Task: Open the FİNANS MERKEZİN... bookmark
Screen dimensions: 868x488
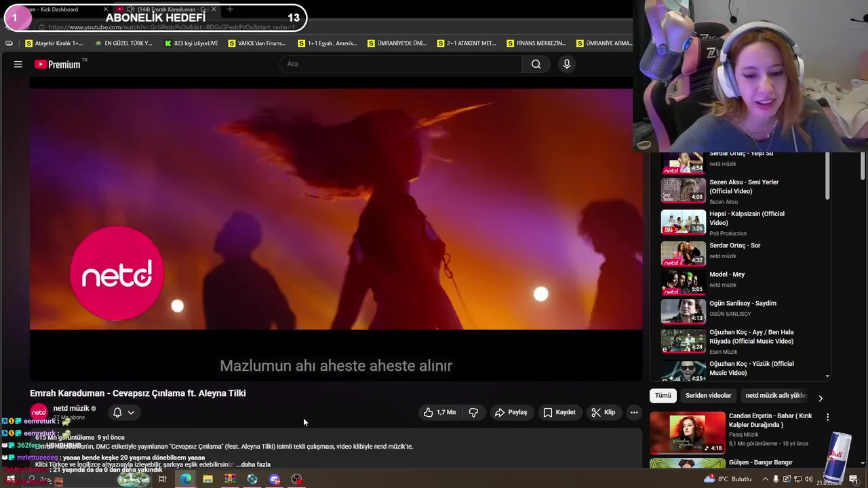Action: pyautogui.click(x=536, y=43)
